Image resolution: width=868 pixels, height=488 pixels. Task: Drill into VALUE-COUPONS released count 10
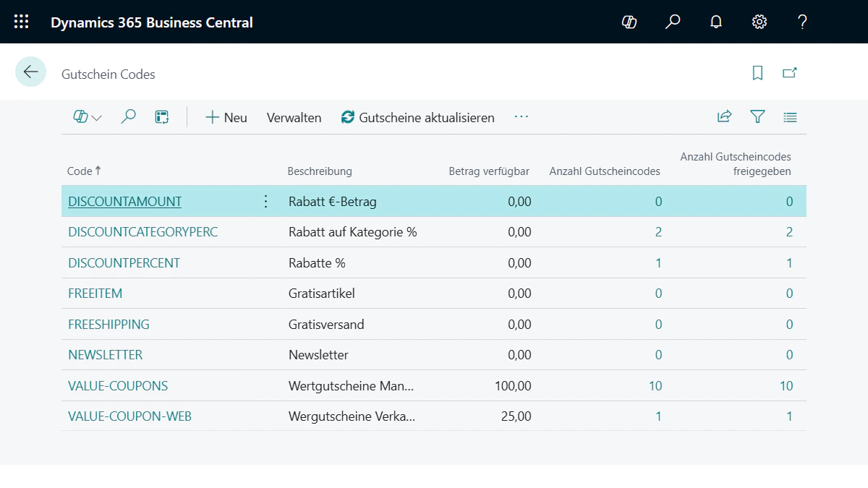pos(786,386)
